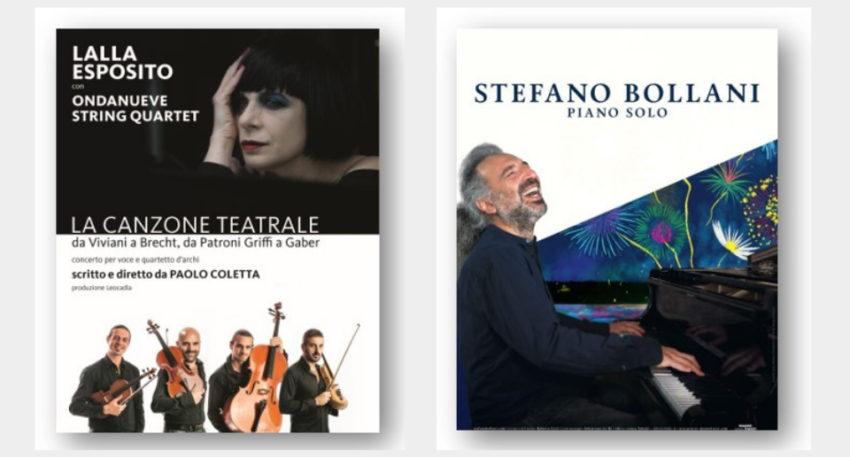850x457 pixels.
Task: Click the LALLA ESPOSITO title text
Action: click(x=123, y=62)
